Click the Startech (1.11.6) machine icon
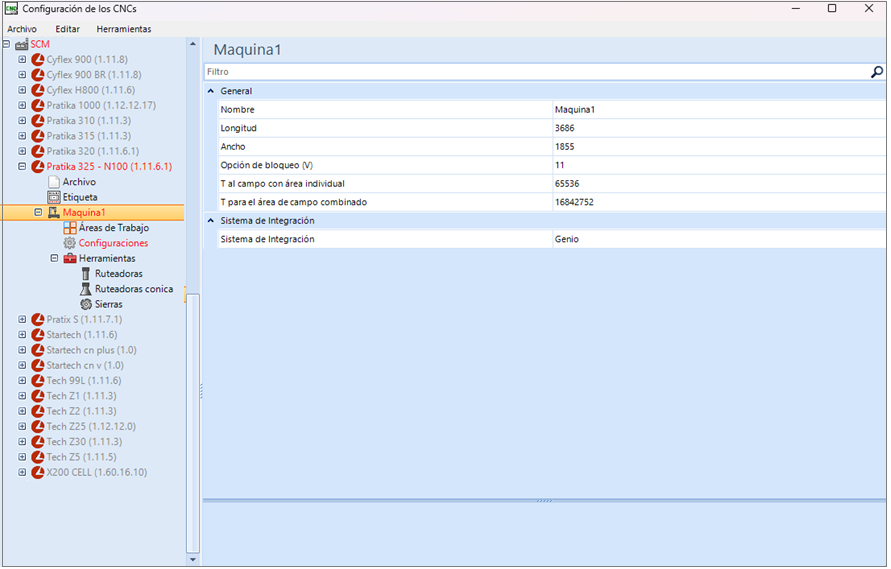The width and height of the screenshot is (891, 569). [x=38, y=335]
